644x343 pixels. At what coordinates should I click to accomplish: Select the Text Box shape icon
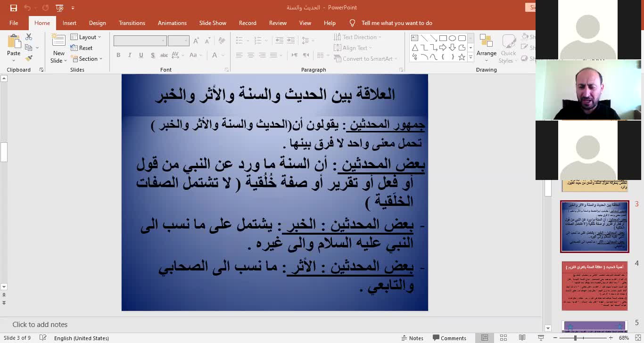(415, 38)
